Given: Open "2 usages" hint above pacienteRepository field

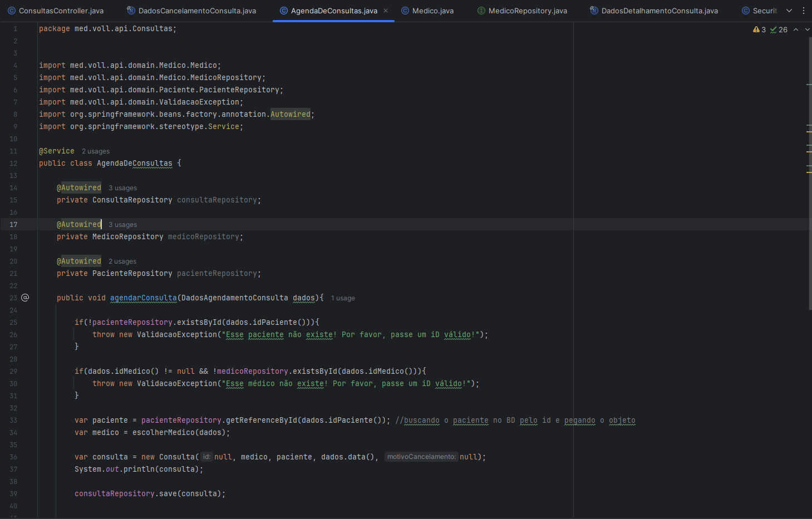Looking at the screenshot, I should pos(122,261).
